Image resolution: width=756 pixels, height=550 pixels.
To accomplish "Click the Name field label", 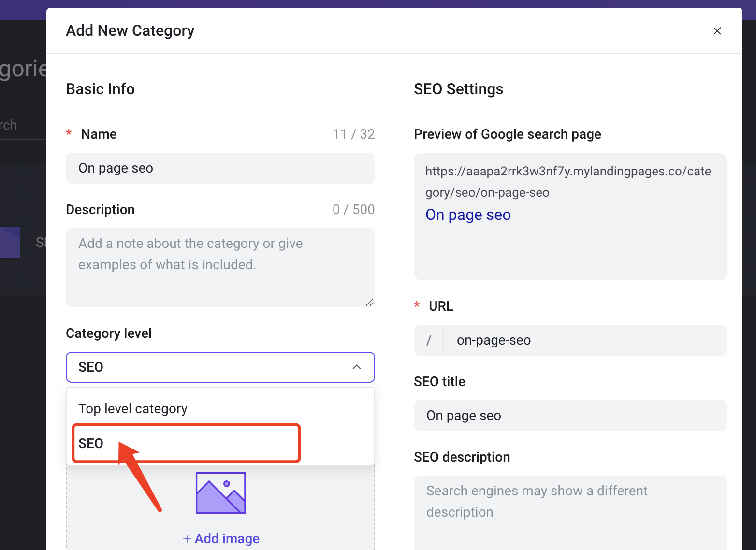I will pos(99,134).
